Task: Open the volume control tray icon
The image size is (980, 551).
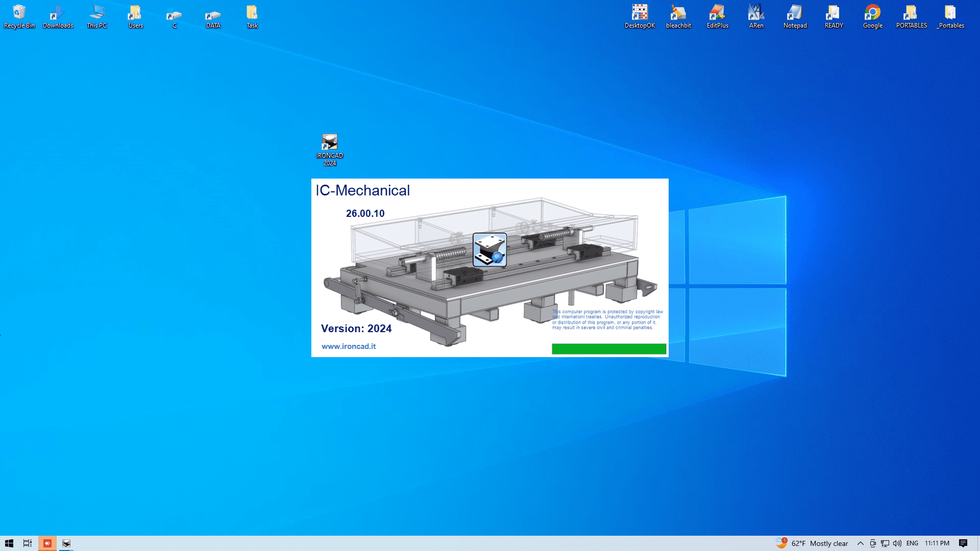Action: 897,543
